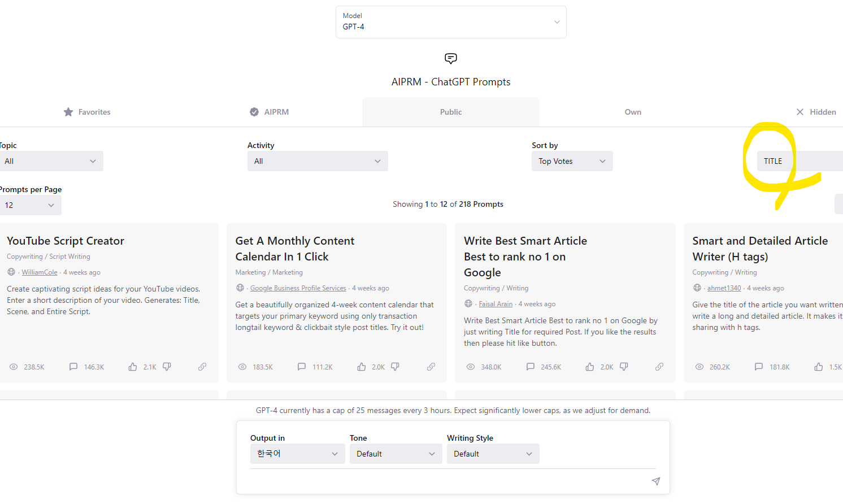Screen dimensions: 843x504
Task: Click the AIPRM chat bubble icon
Action: [451, 58]
